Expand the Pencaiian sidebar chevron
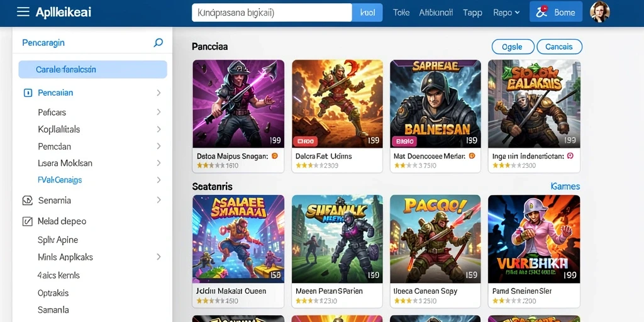Screen dimensions: 644x322 click(158, 93)
